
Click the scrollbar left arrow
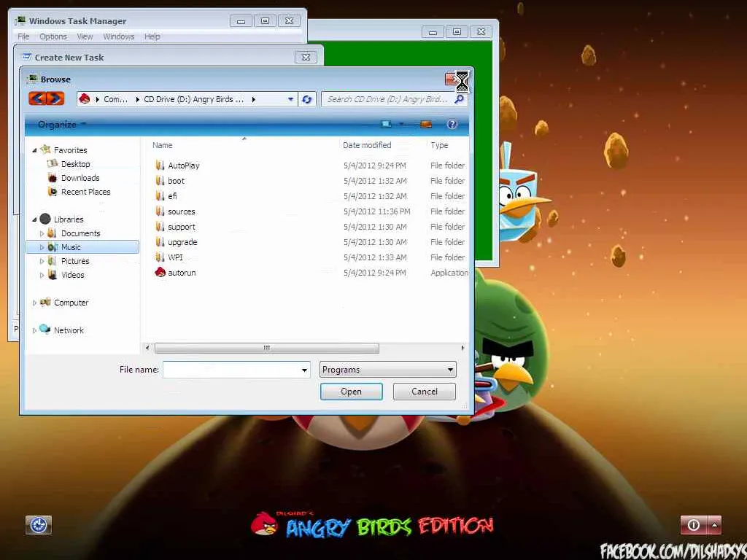point(147,348)
